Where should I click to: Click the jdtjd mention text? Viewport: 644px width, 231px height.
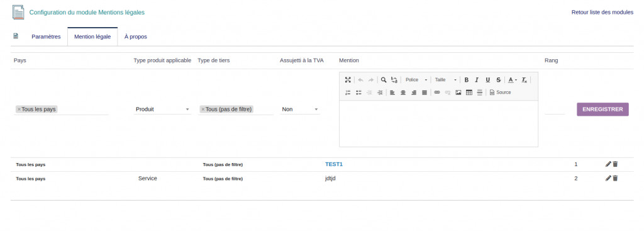point(331,178)
